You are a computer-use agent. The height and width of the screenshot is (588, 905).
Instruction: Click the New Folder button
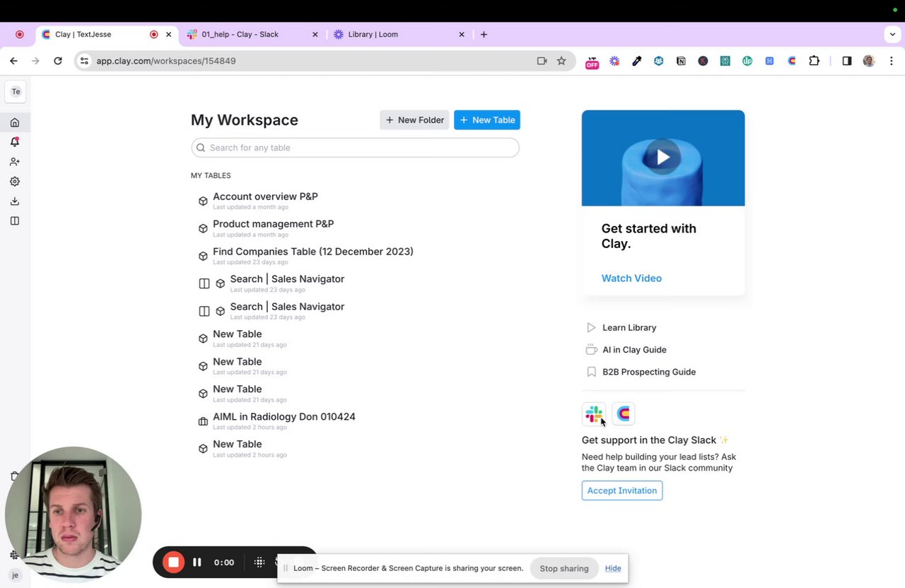(415, 120)
